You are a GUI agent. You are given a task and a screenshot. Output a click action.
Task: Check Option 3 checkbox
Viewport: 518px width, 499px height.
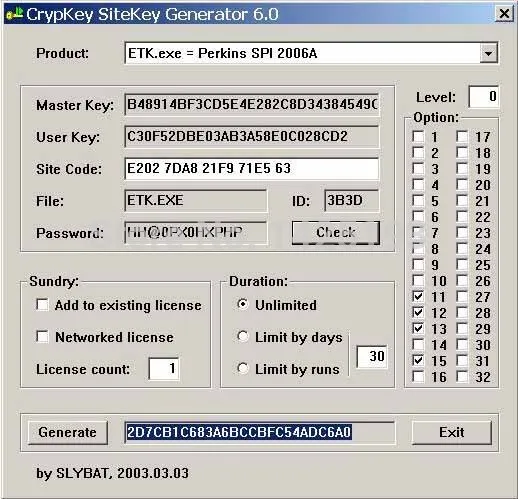[x=418, y=168]
